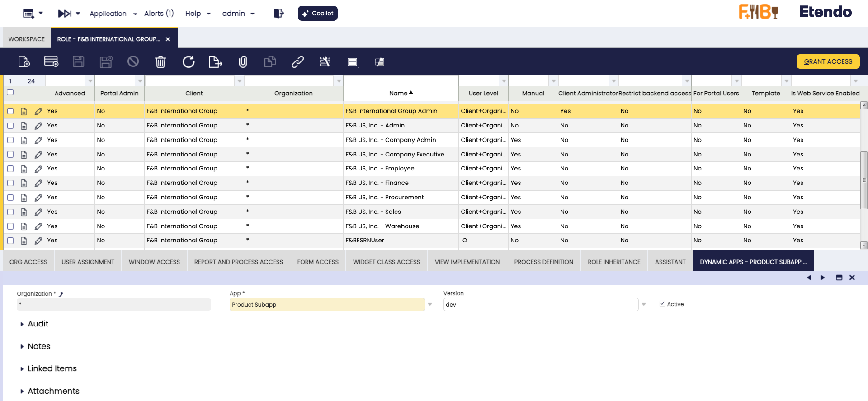Edit the F&B International Group Admin row pencil

click(38, 111)
